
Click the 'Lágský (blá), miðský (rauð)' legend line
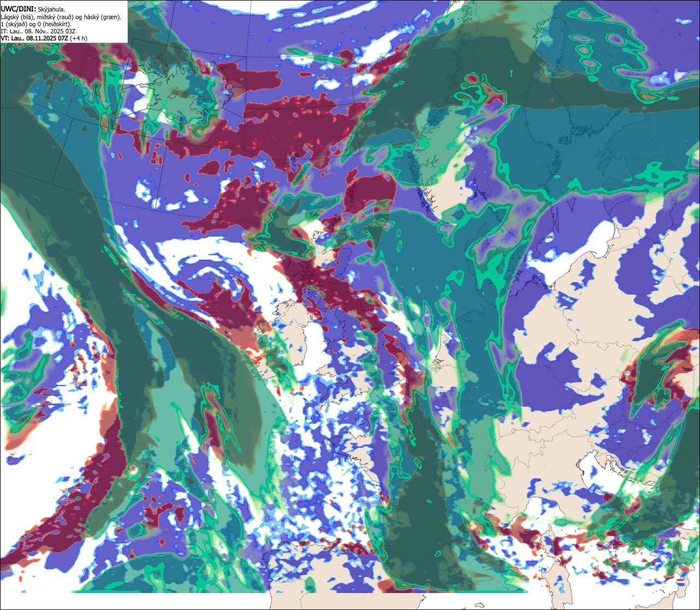(61, 17)
